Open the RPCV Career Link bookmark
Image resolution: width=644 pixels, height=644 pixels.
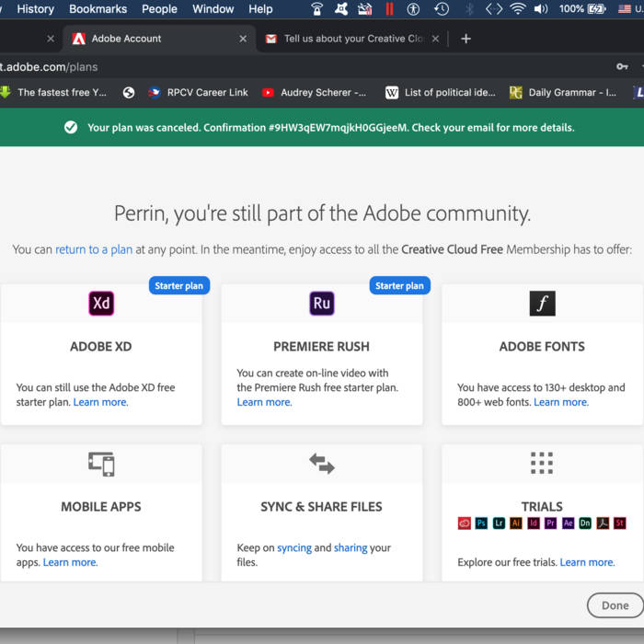[x=207, y=92]
